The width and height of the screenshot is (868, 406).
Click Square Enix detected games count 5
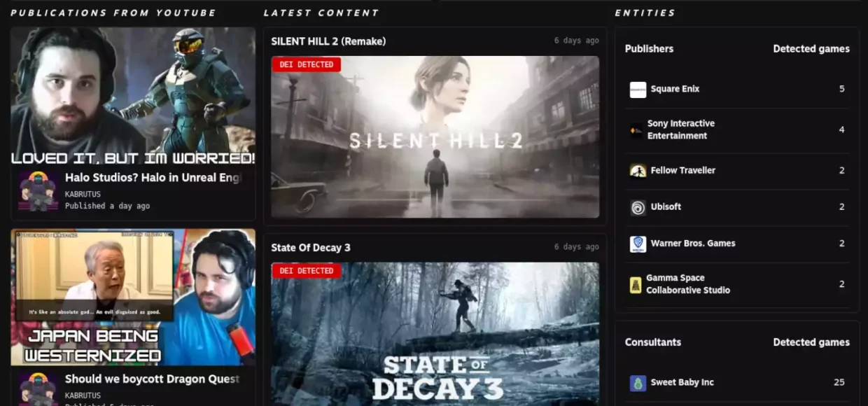tap(842, 89)
